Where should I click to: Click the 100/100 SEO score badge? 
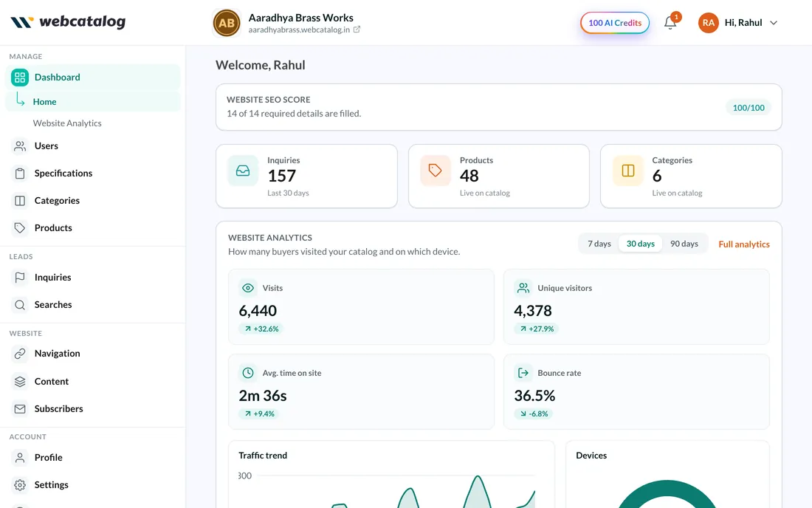[749, 108]
